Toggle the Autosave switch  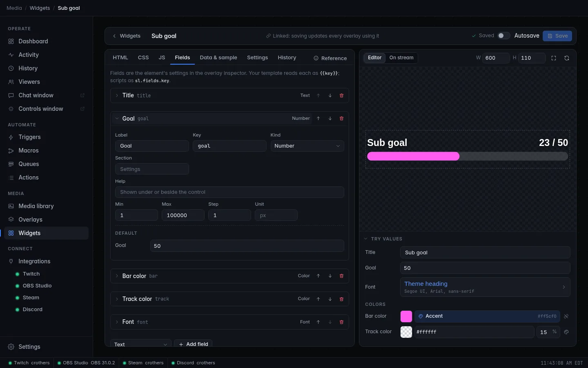503,36
